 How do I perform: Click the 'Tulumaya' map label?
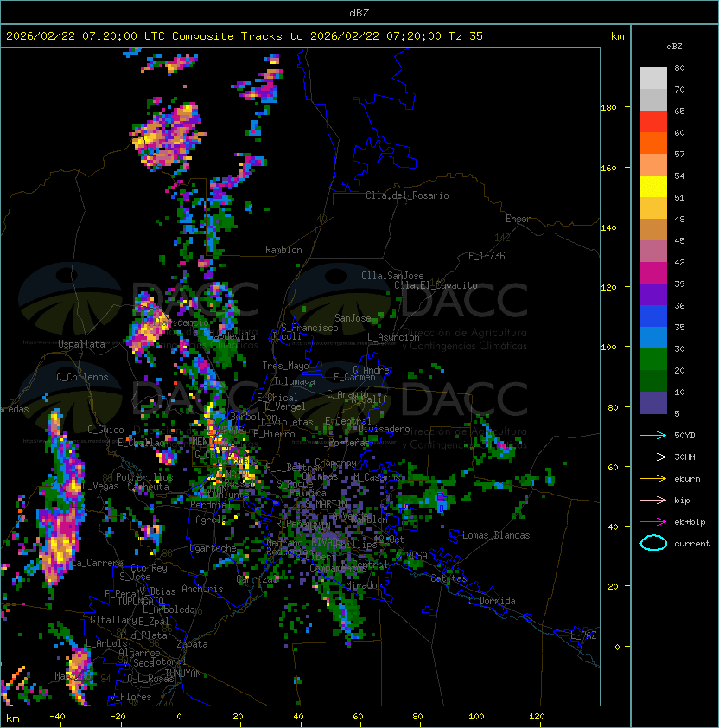pyautogui.click(x=295, y=381)
